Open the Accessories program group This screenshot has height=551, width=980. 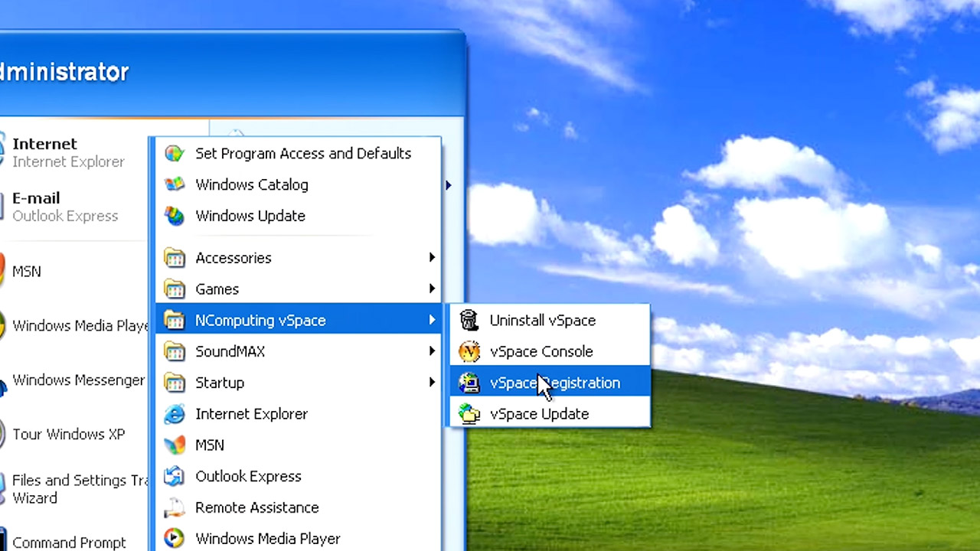(x=299, y=258)
